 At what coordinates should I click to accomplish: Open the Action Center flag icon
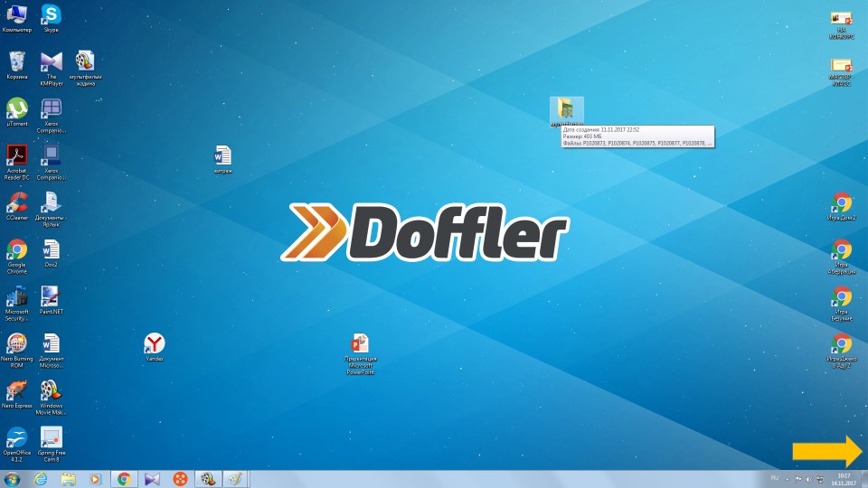click(798, 479)
